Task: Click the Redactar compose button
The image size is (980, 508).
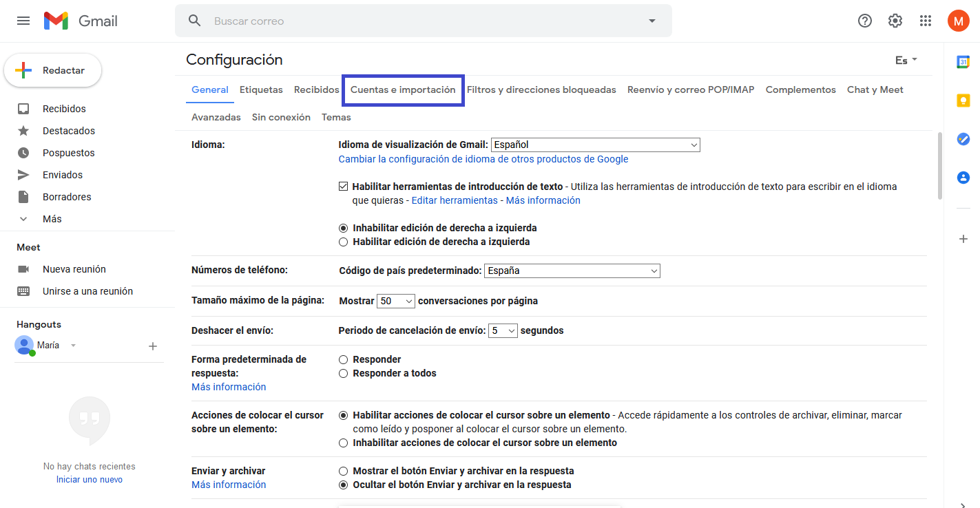Action: pos(53,70)
